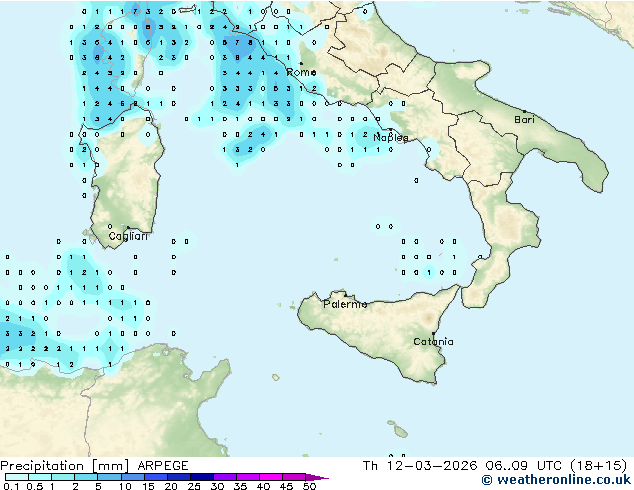The image size is (634, 490).
Task: Click the legend arrow beyond 50 mm
Action: (x=317, y=477)
